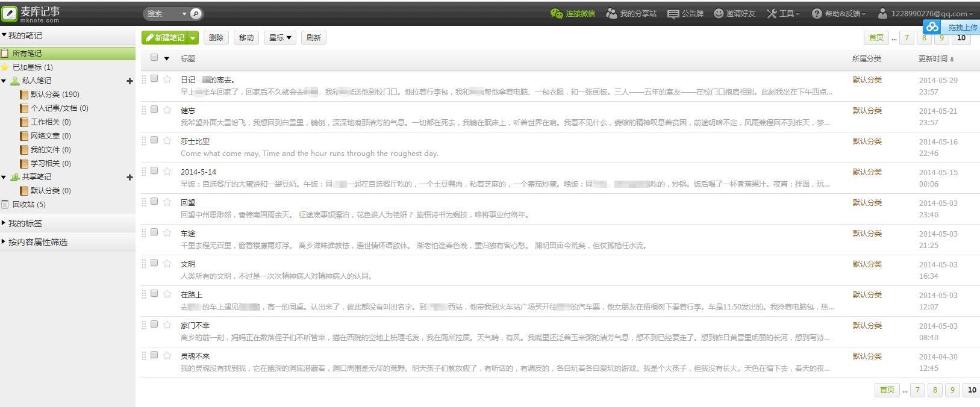Star the 车途 note
The image size is (980, 407).
point(167,232)
